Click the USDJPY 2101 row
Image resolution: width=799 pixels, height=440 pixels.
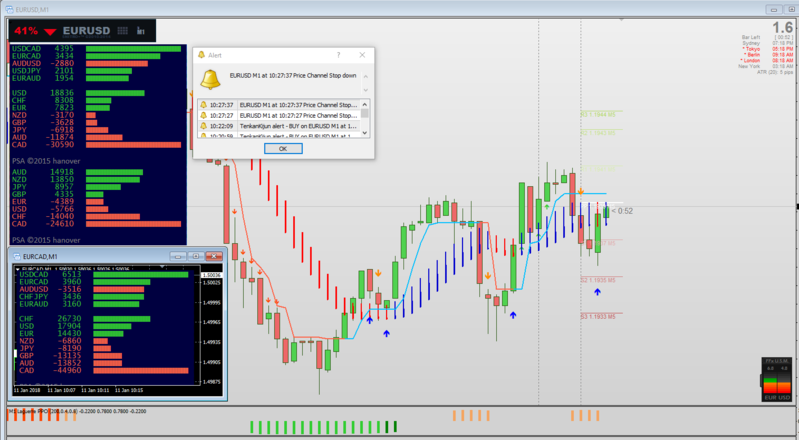(x=72, y=70)
